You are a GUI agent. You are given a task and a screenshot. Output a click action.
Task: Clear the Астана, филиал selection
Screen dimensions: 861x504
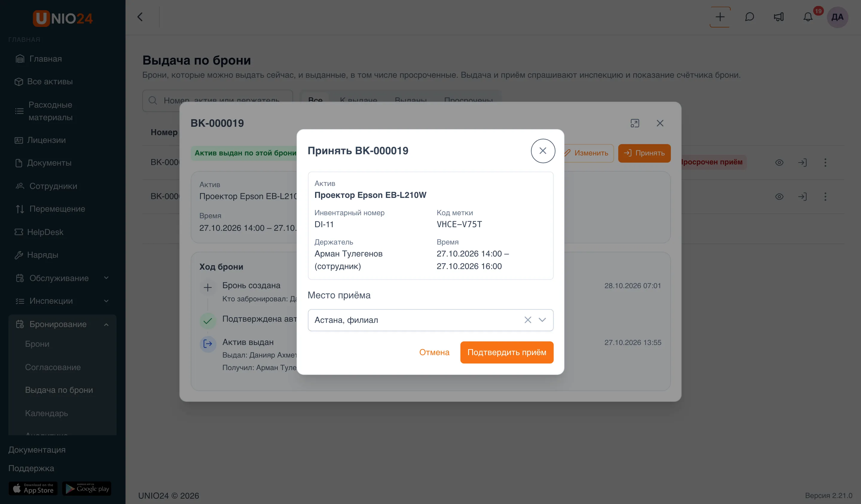pyautogui.click(x=528, y=320)
